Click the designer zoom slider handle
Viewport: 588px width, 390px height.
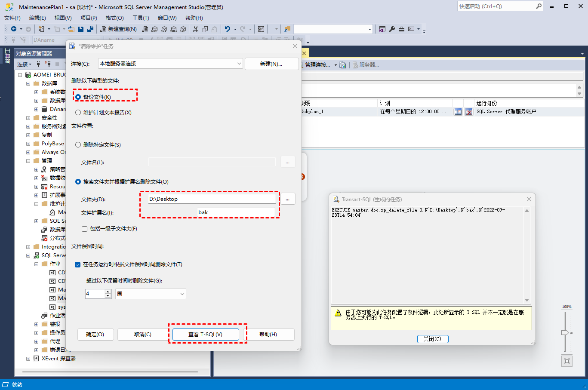(565, 332)
